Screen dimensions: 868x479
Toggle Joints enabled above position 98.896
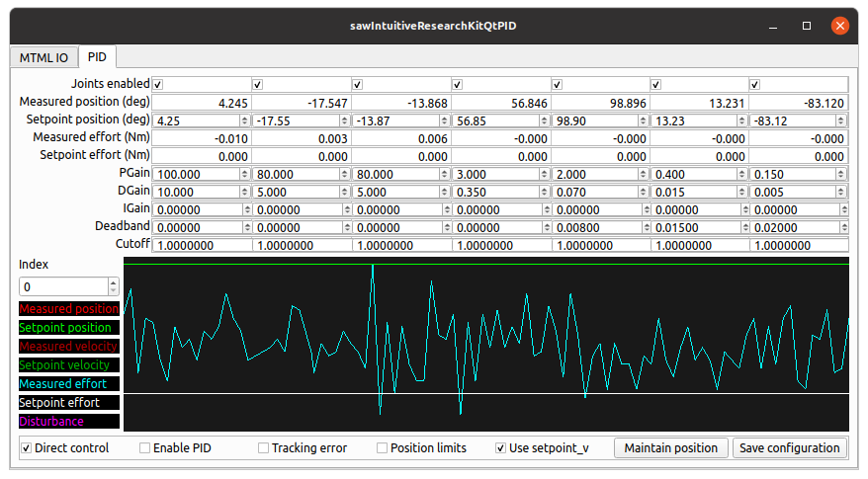pyautogui.click(x=557, y=85)
